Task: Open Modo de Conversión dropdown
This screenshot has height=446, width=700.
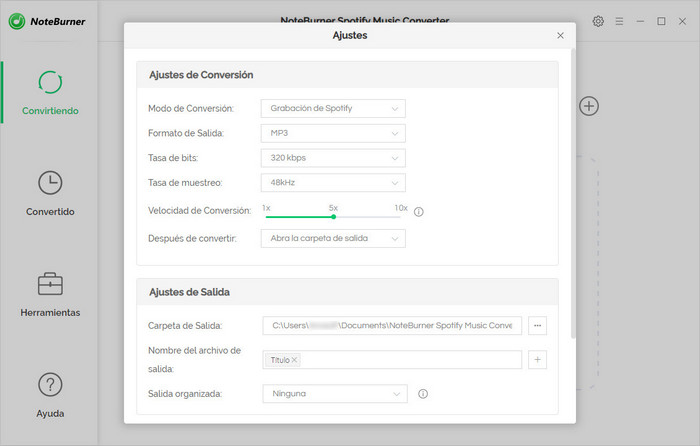Action: [333, 108]
